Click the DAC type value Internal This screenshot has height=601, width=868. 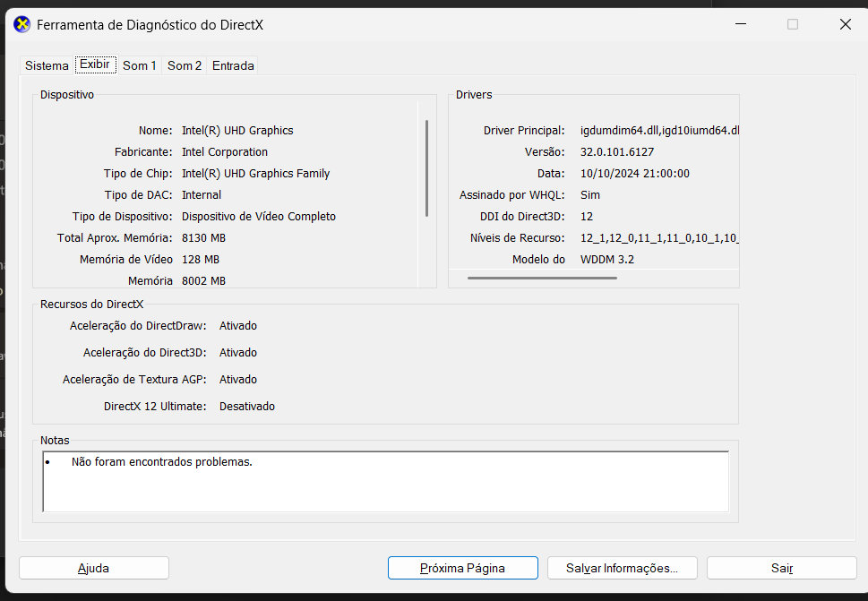[202, 194]
